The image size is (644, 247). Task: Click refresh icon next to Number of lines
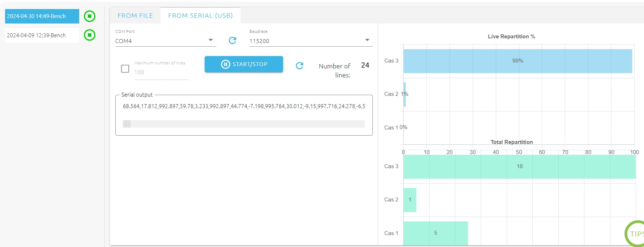click(299, 65)
